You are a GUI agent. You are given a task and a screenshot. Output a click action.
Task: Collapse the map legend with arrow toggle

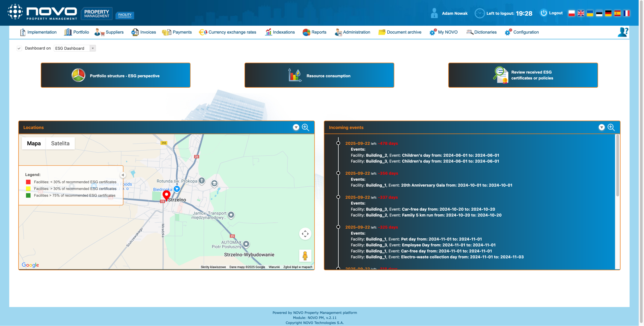123,175
